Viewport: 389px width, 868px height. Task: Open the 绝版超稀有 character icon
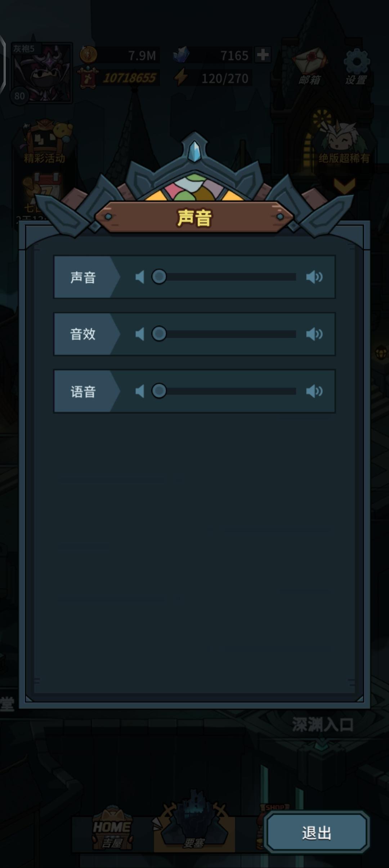pos(344,142)
